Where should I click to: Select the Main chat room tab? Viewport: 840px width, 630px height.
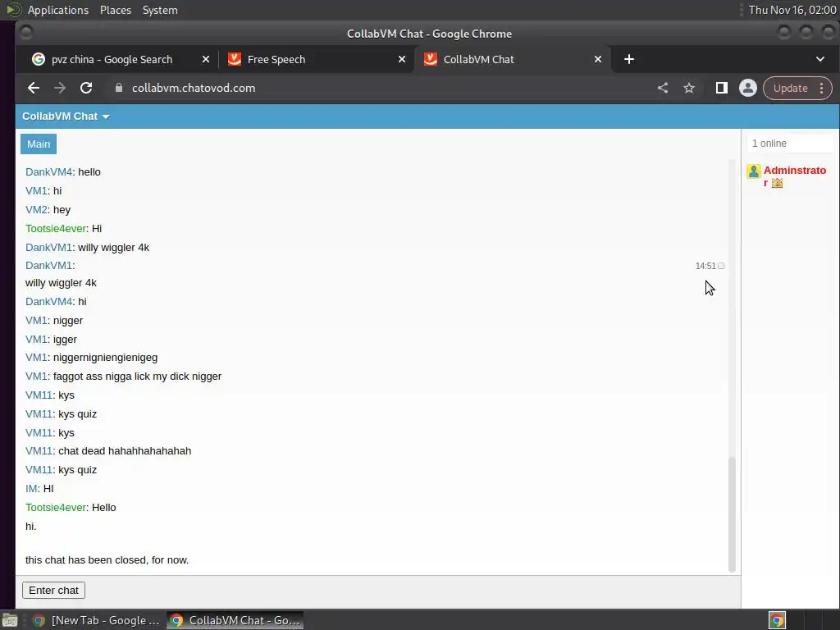39,144
